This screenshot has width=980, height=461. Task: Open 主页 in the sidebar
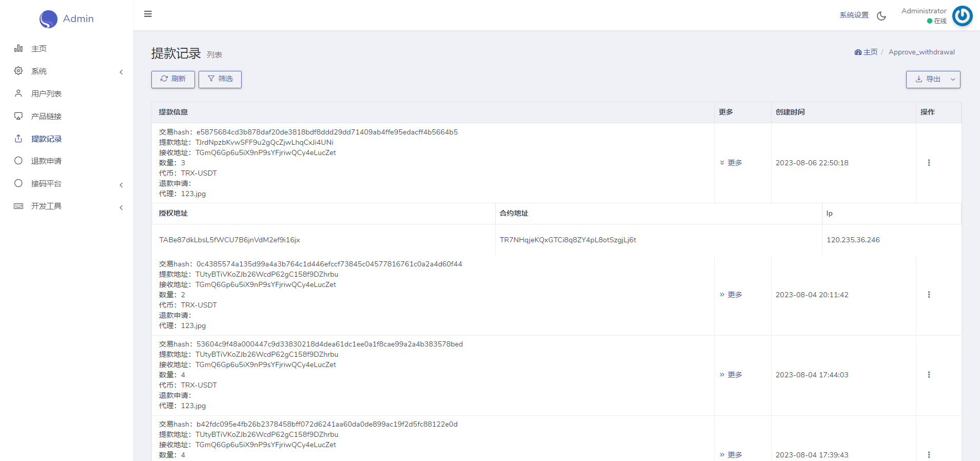tap(38, 49)
